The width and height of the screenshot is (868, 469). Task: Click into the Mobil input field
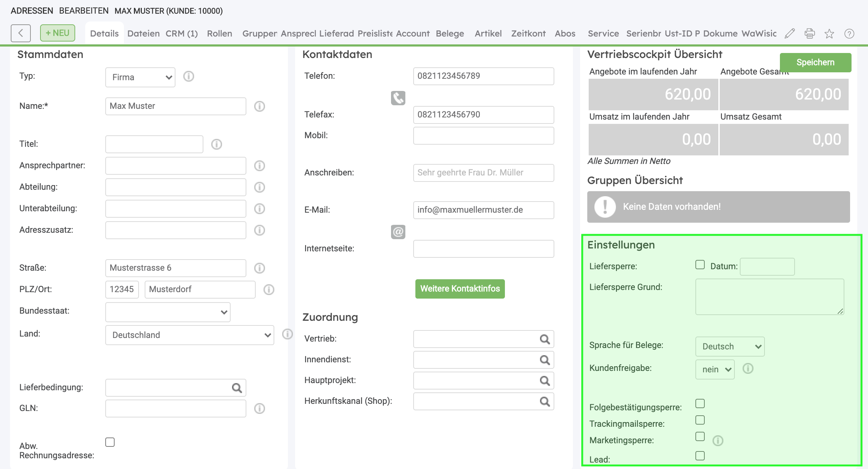[x=483, y=136]
